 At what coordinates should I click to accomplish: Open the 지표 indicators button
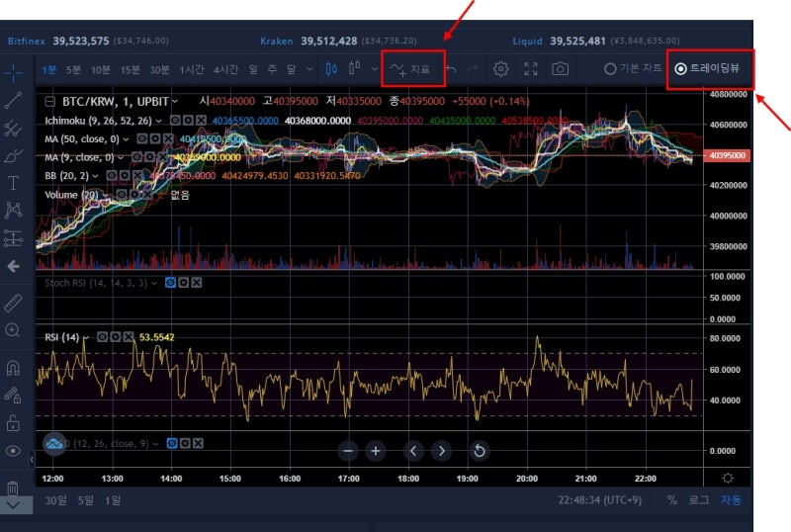(409, 69)
